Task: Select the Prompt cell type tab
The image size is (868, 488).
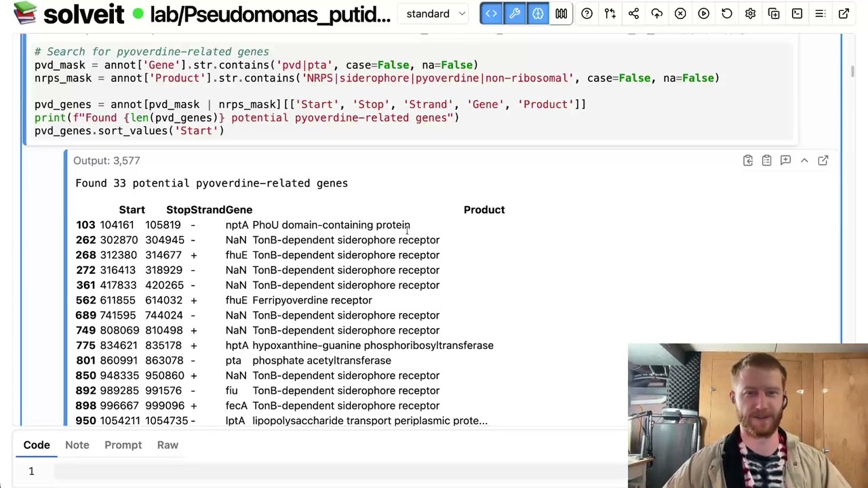Action: pyautogui.click(x=123, y=445)
